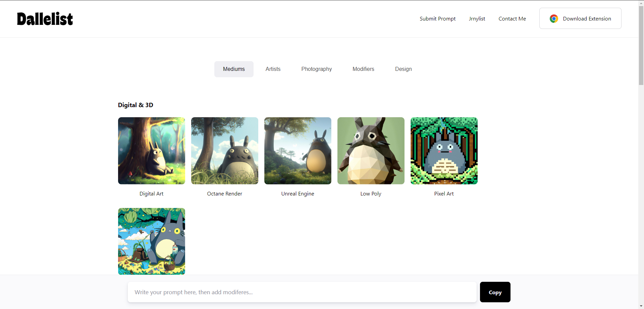644x309 pixels.
Task: Click the Download Extension button
Action: click(580, 18)
